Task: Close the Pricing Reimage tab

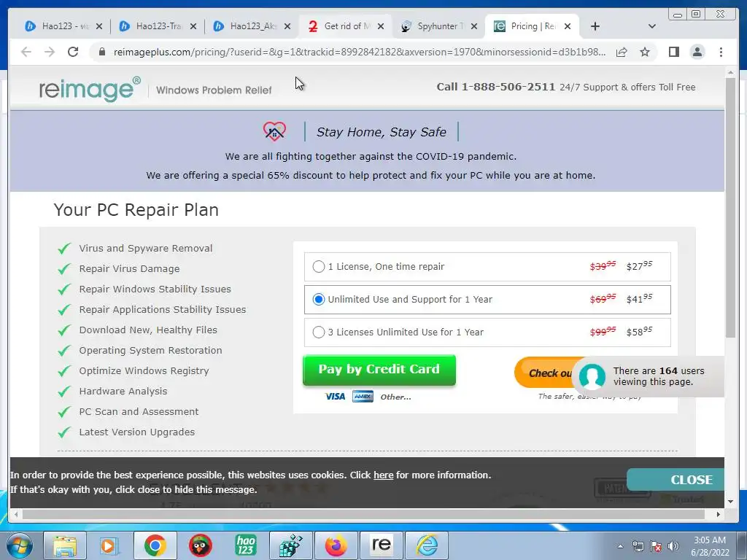Action: point(568,27)
